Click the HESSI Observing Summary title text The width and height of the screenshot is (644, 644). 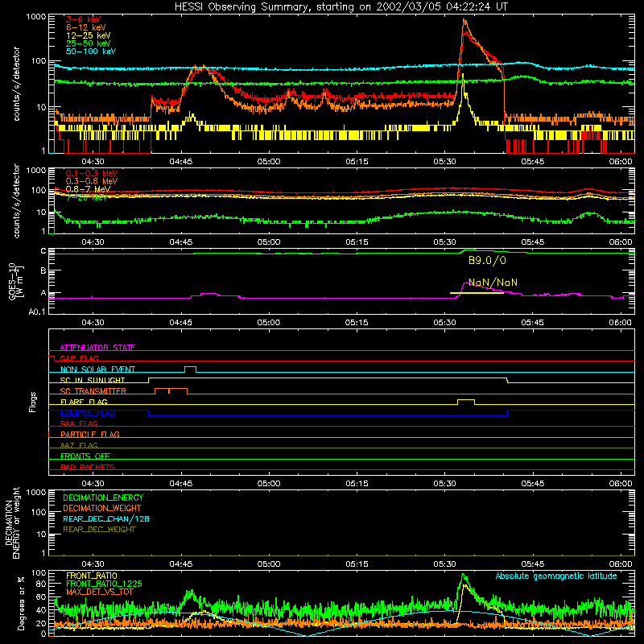341,6
